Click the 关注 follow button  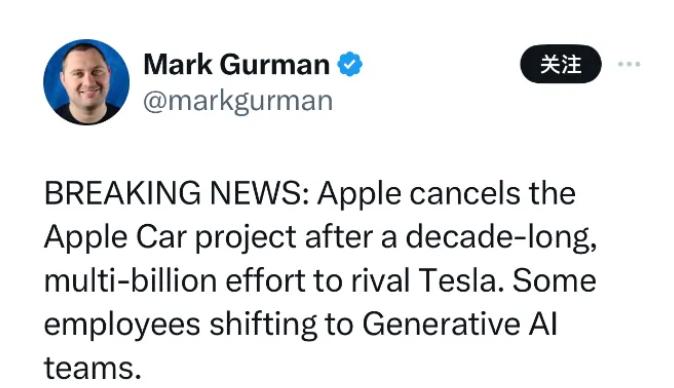[561, 64]
